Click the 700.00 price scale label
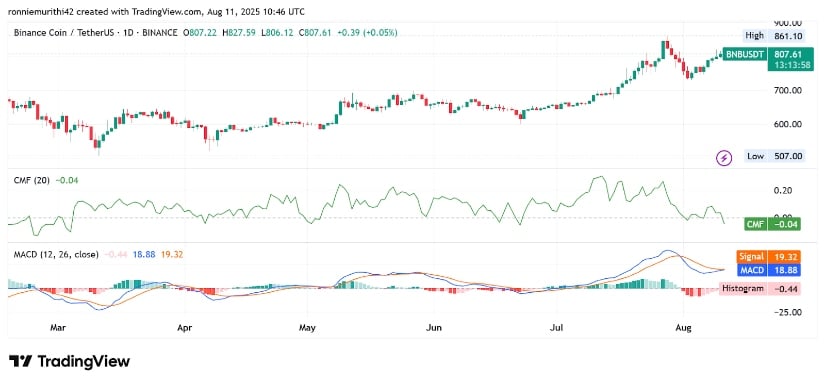This screenshot has height=384, width=825. coord(788,90)
